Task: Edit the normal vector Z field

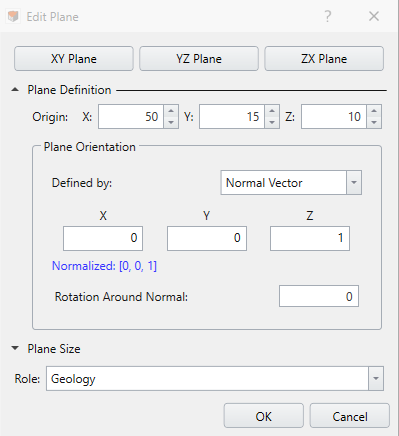Action: click(x=310, y=238)
